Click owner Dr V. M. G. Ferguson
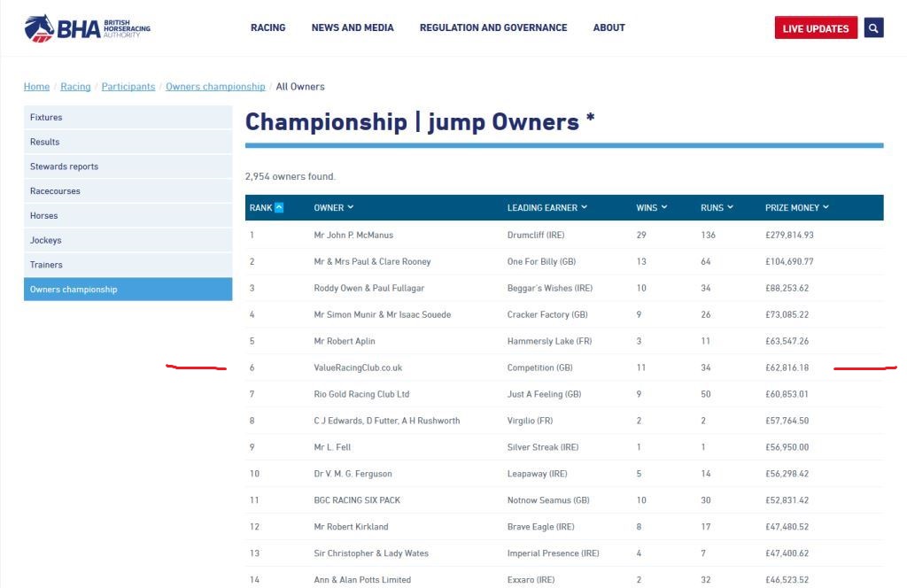Image resolution: width=907 pixels, height=588 pixels. tap(353, 474)
